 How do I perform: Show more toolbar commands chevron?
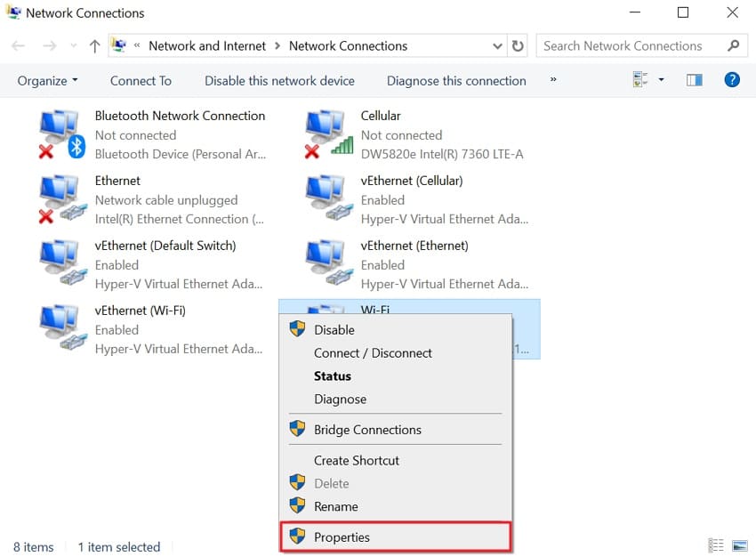pos(553,79)
